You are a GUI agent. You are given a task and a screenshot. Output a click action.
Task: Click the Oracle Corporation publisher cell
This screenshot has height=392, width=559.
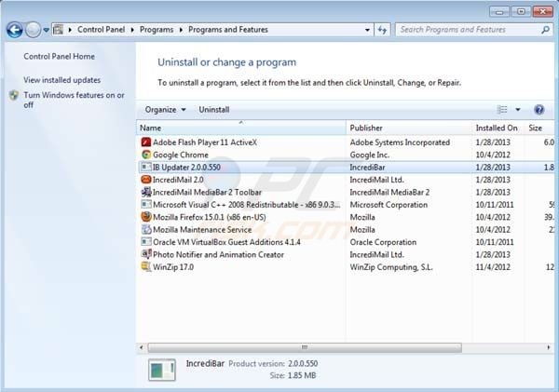pos(383,242)
